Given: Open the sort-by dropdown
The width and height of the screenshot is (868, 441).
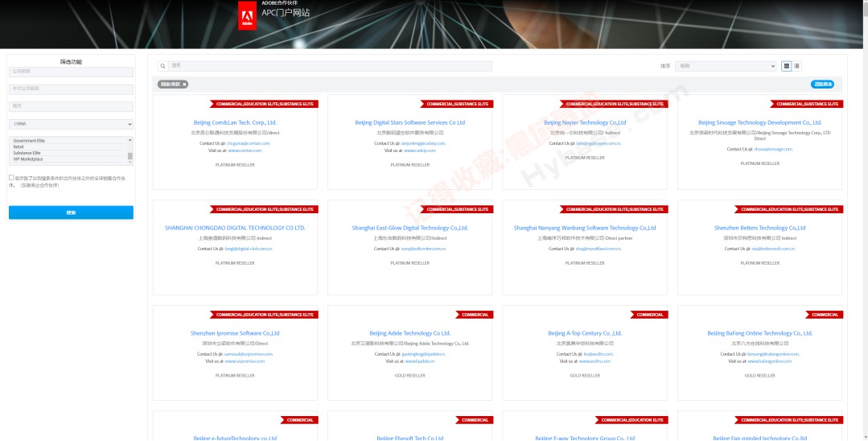Looking at the screenshot, I should click(726, 66).
